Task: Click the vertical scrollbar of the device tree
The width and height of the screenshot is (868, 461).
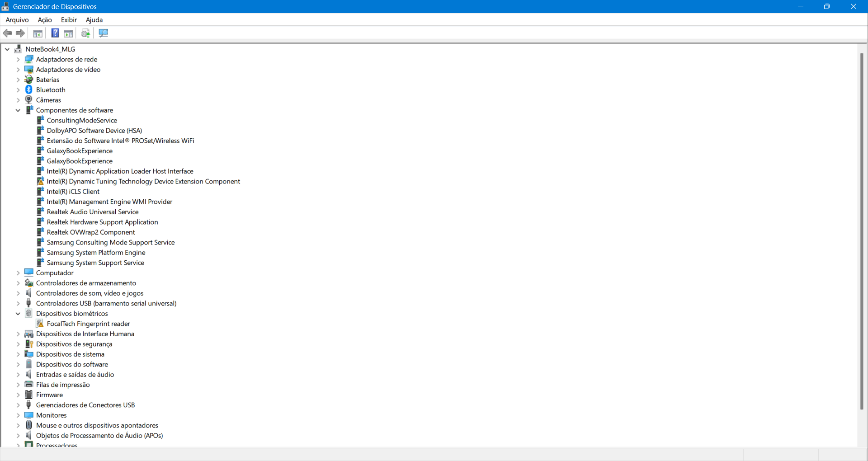Action: pos(862,231)
